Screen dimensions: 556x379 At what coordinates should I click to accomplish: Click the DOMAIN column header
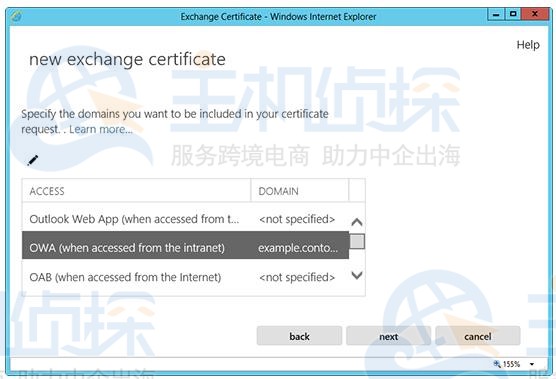coord(300,191)
